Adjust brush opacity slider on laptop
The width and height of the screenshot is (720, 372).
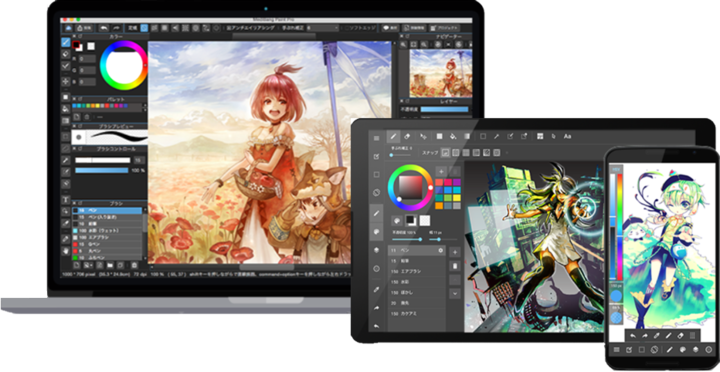101,170
